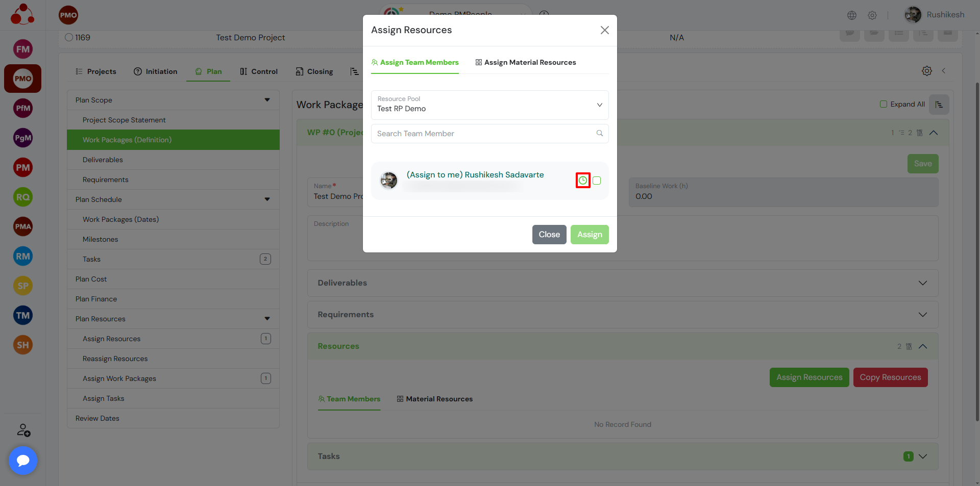Switch to Assign Material Resources tab
Image resolution: width=980 pixels, height=486 pixels.
tap(526, 62)
